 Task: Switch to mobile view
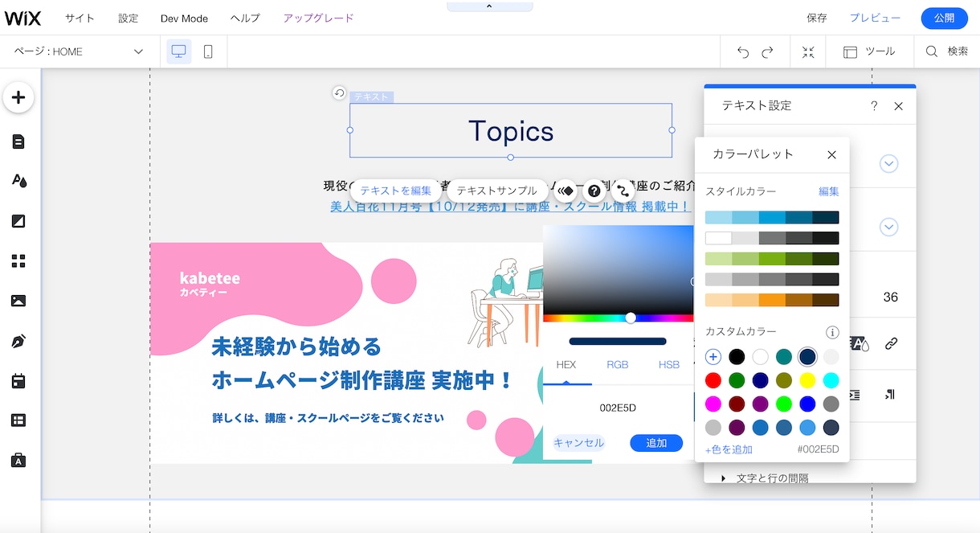[208, 51]
